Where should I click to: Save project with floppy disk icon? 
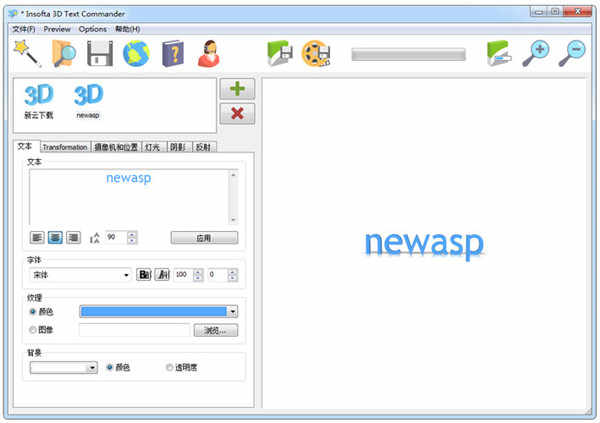(x=100, y=54)
